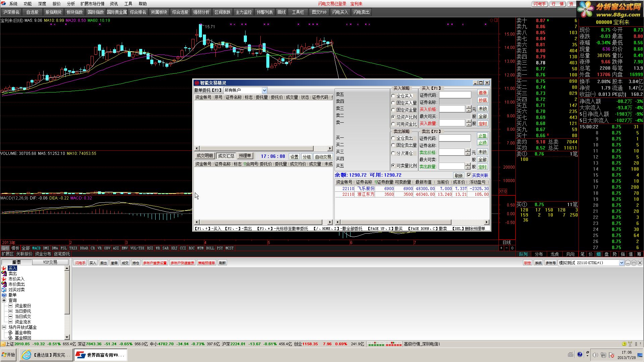Select the 卖出 icon in the trade tree

[4, 274]
